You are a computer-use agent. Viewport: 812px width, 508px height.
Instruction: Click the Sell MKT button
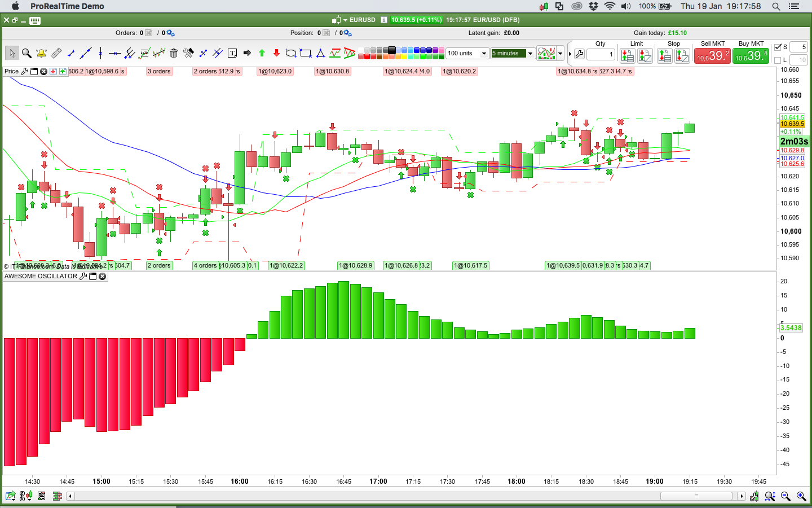pos(713,56)
